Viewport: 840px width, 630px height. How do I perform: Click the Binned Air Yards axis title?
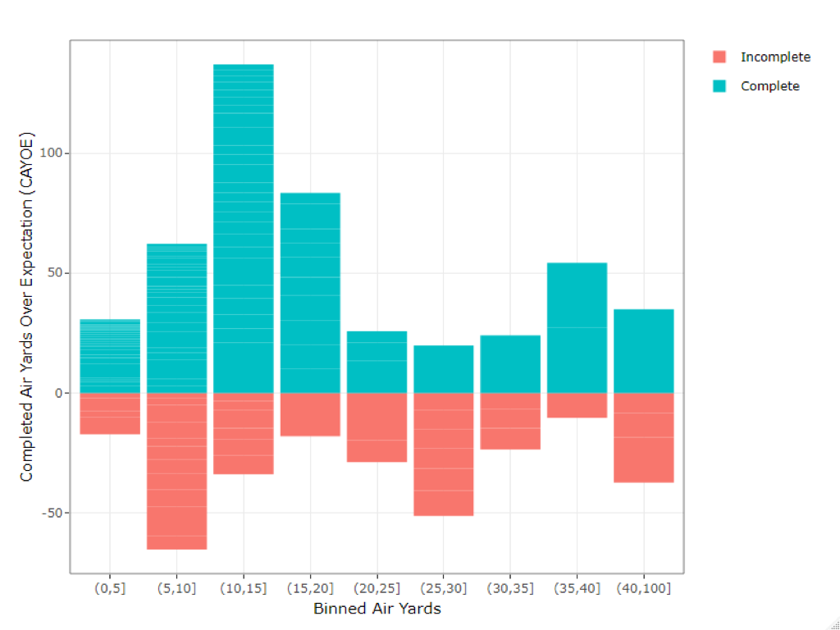point(377,609)
